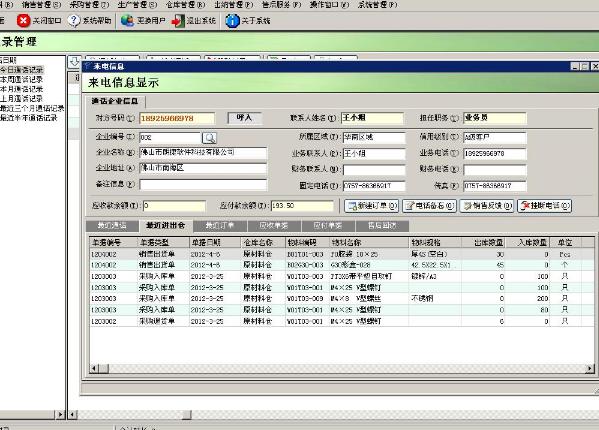The image size is (599, 430).
Task: Select the 最近进出仓 tab
Action: 166,226
